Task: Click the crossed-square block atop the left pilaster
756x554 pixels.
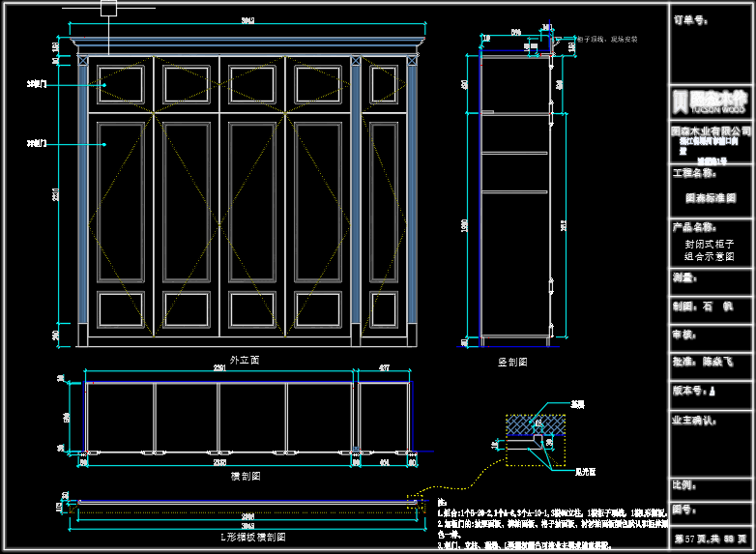Action: point(82,62)
